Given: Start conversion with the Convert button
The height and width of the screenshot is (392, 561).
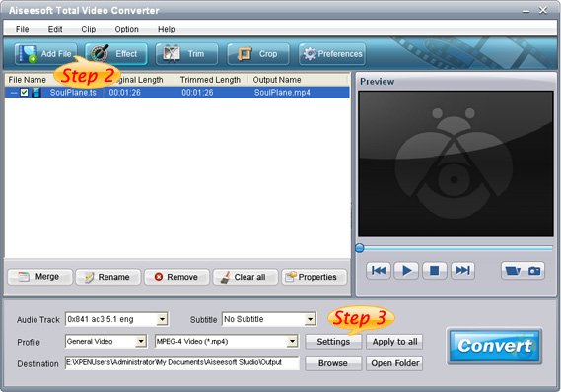Looking at the screenshot, I should pos(495,346).
